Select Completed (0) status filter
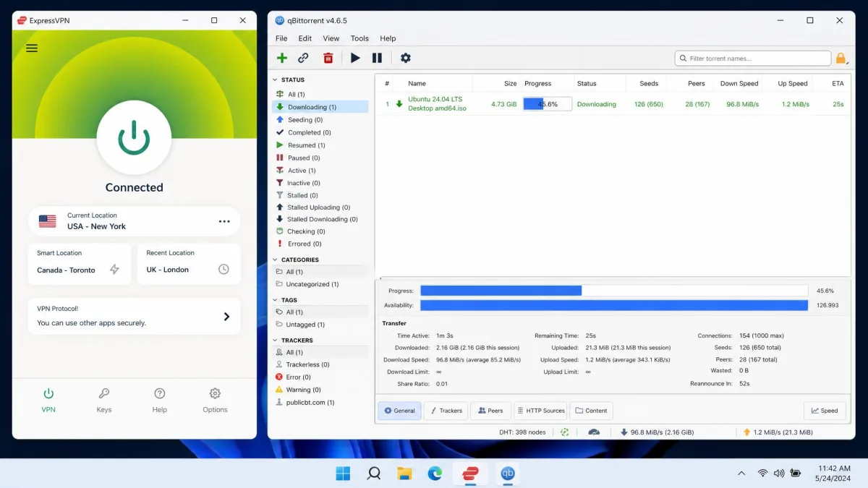This screenshot has height=488, width=868. 320,132
